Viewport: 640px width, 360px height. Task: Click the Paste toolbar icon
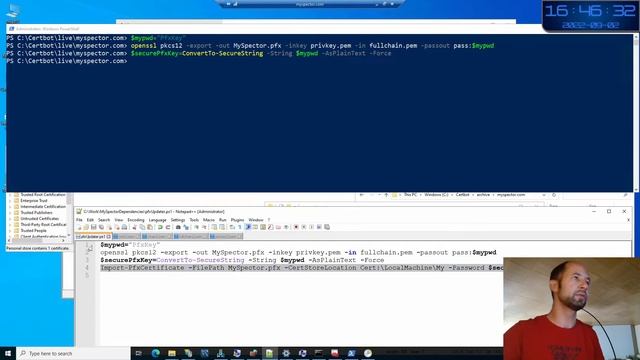[x=149, y=227]
